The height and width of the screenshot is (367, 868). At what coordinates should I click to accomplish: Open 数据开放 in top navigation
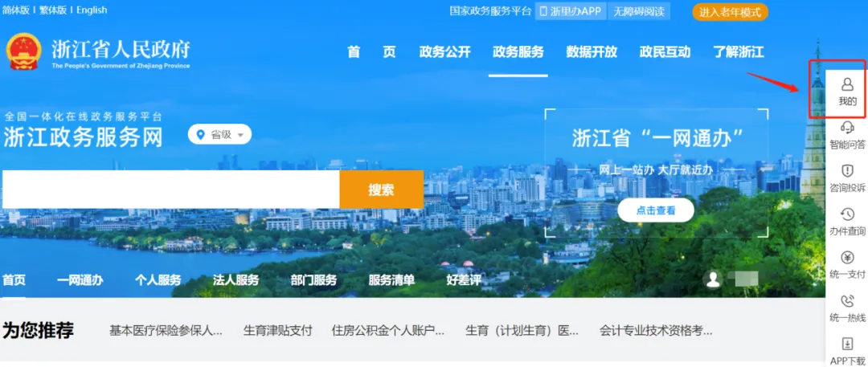click(592, 52)
